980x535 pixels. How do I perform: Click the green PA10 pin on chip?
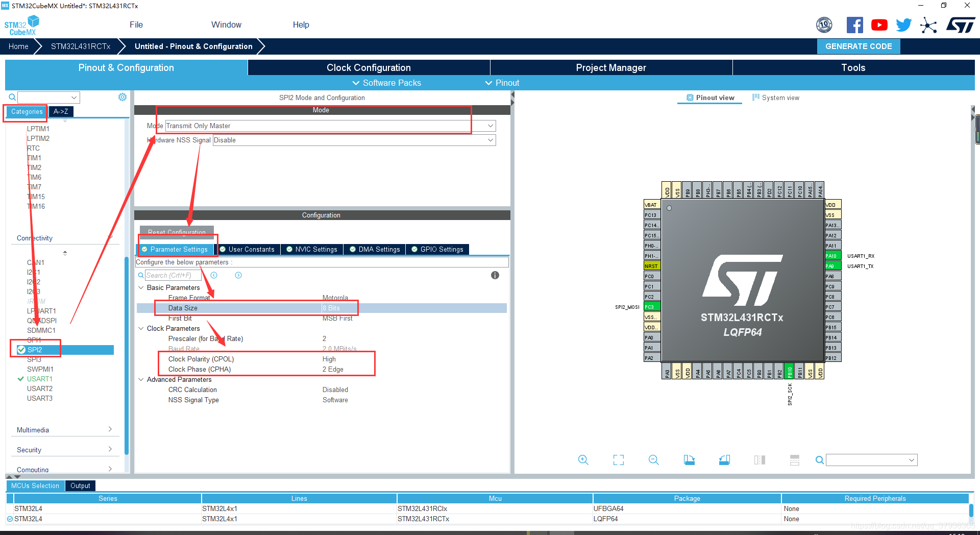833,256
